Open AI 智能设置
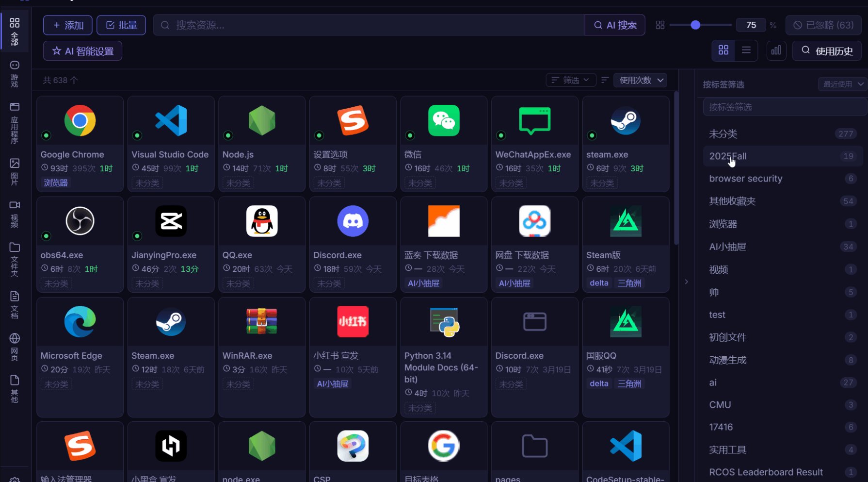The height and width of the screenshot is (482, 868). [x=82, y=51]
